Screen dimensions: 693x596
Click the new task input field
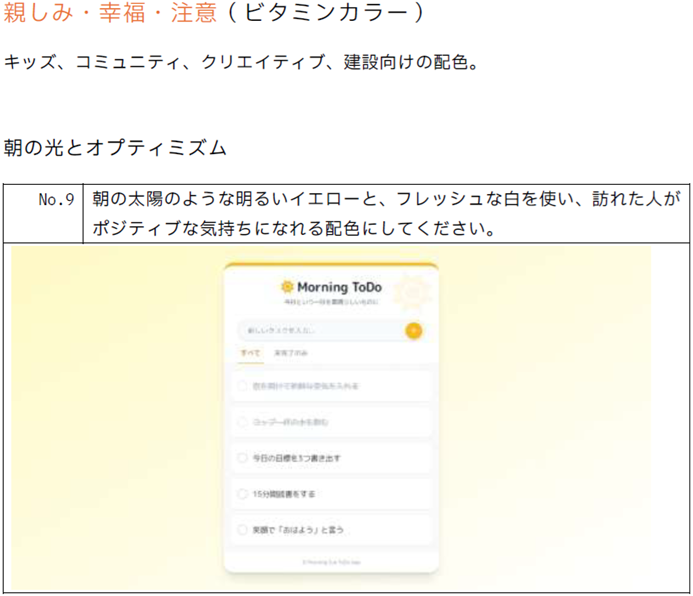318,331
